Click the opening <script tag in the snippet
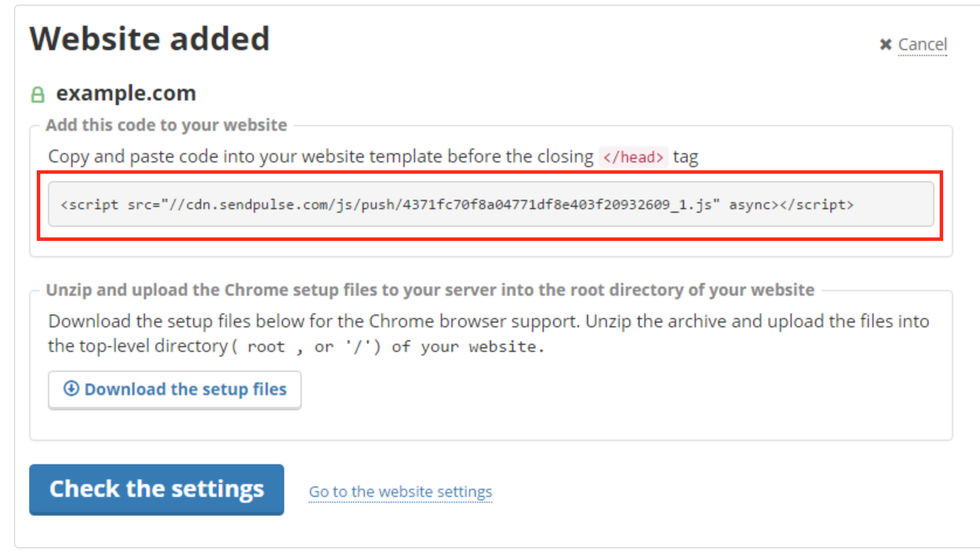980x560 pixels. click(90, 205)
